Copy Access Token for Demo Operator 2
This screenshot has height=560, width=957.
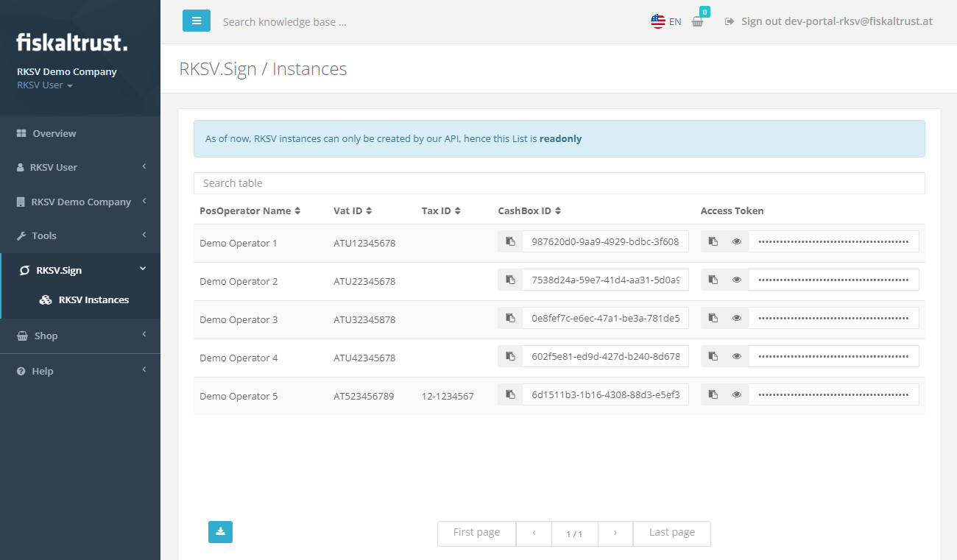click(713, 280)
